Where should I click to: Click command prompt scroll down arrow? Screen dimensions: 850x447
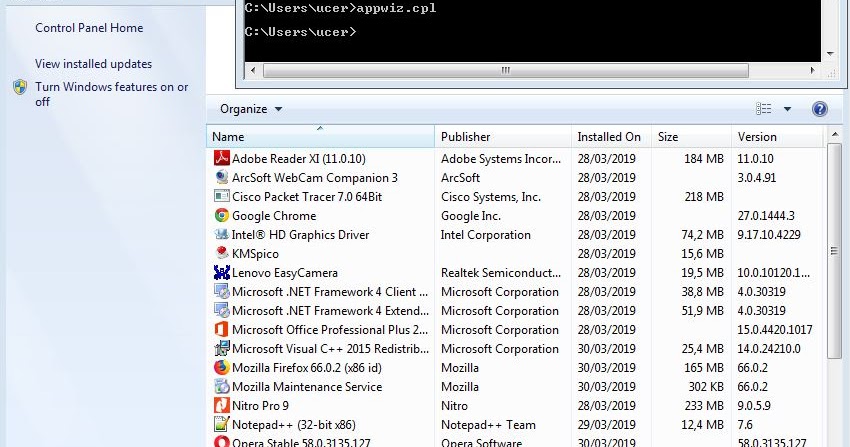pos(830,54)
